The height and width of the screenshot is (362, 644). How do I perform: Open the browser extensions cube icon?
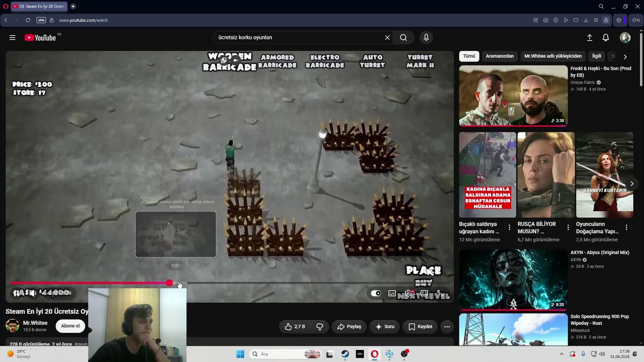pos(619,20)
